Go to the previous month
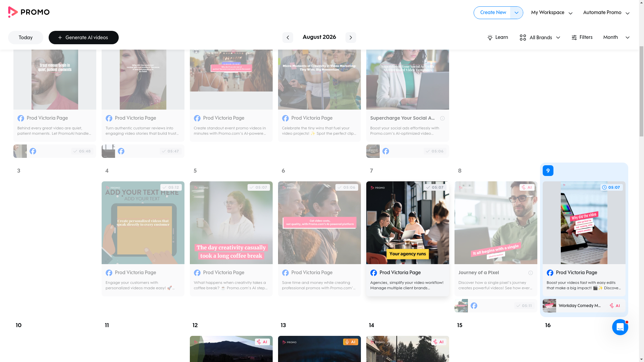Viewport: 644px width, 362px height. 288,38
